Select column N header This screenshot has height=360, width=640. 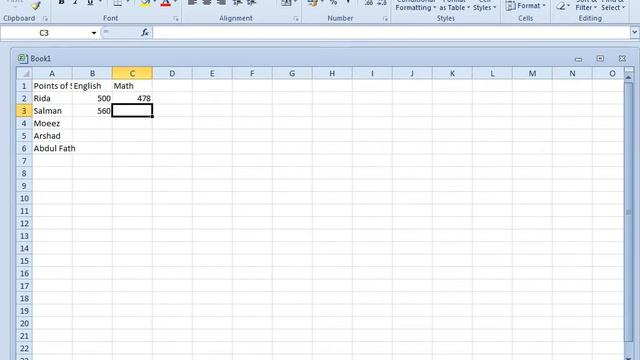pos(572,73)
